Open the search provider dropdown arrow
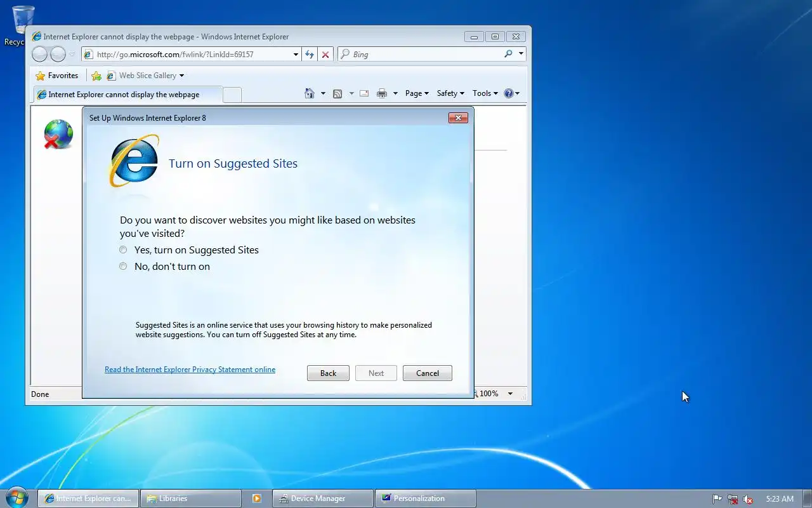Viewport: 812px width, 508px height. [521, 54]
